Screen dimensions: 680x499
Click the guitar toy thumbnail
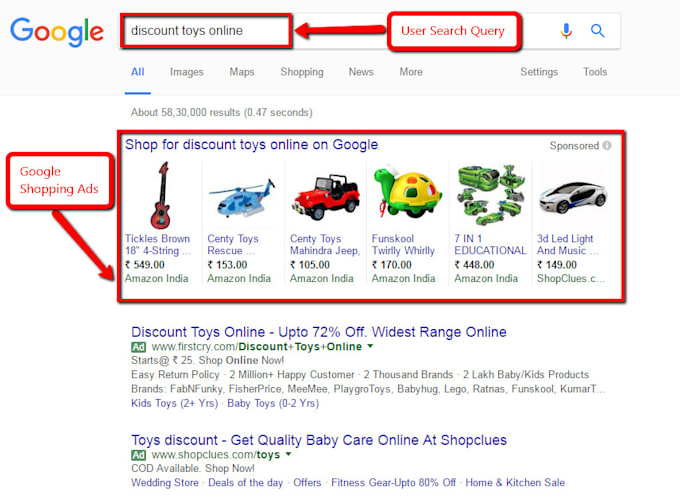pos(160,195)
